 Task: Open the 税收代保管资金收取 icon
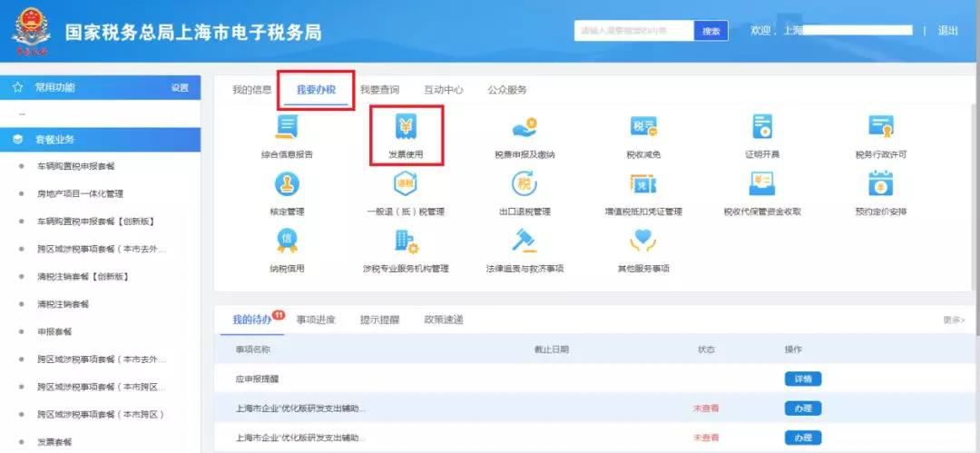point(762,184)
